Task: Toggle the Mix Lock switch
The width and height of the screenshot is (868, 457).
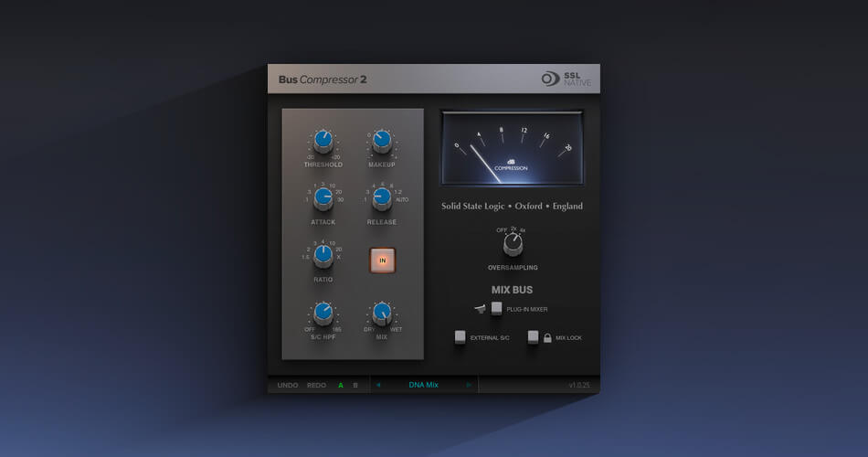Action: pyautogui.click(x=533, y=337)
